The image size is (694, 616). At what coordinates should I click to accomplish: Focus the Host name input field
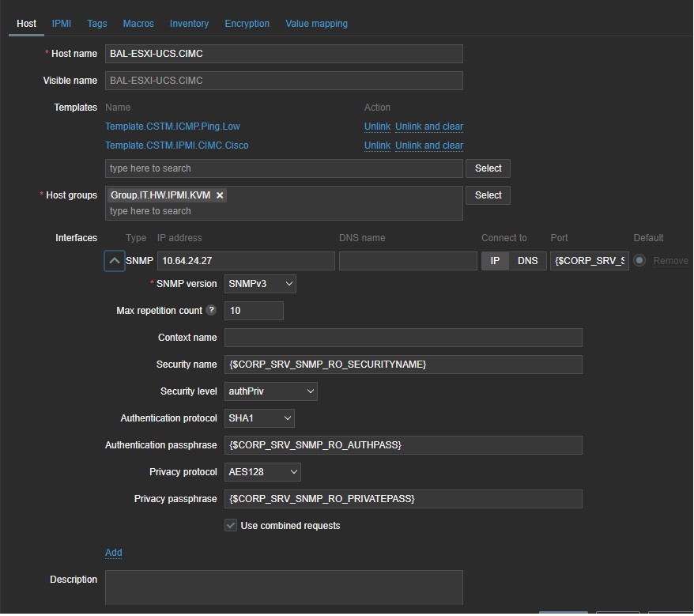284,54
